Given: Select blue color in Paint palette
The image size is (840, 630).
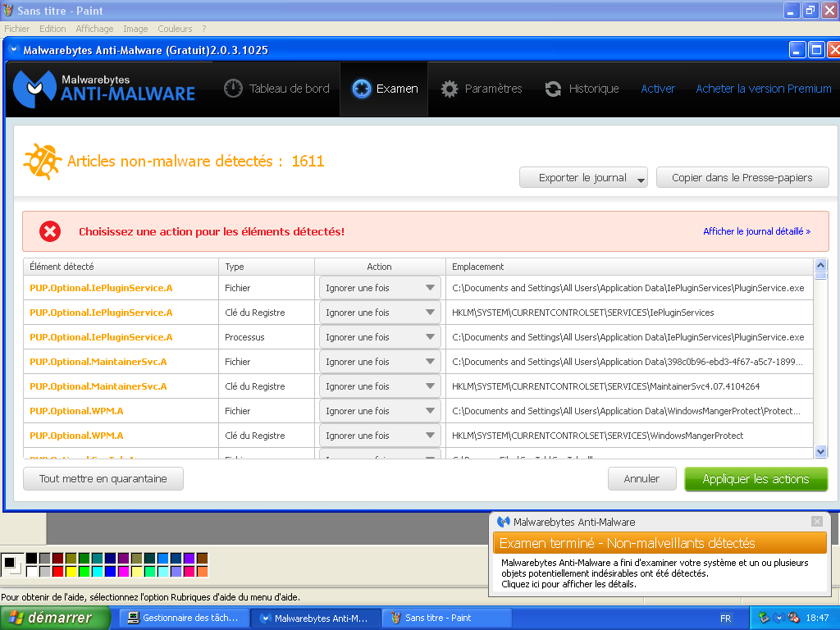Looking at the screenshot, I should tap(111, 572).
